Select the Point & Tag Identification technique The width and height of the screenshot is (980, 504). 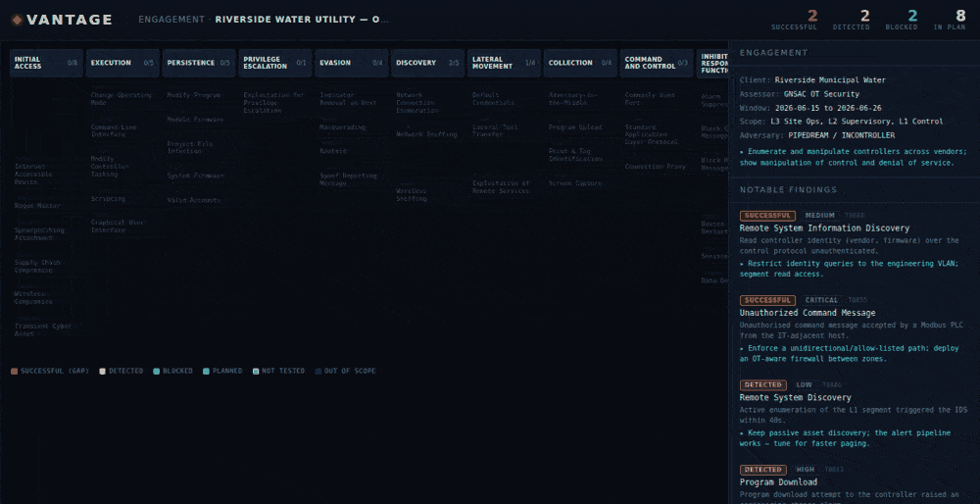pyautogui.click(x=580, y=155)
